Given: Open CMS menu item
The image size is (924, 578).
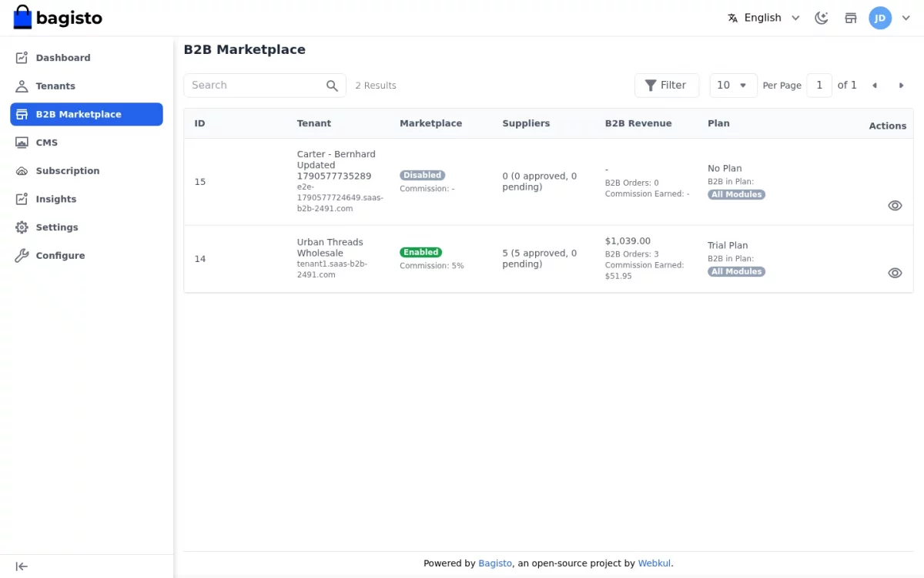Looking at the screenshot, I should pos(86,143).
